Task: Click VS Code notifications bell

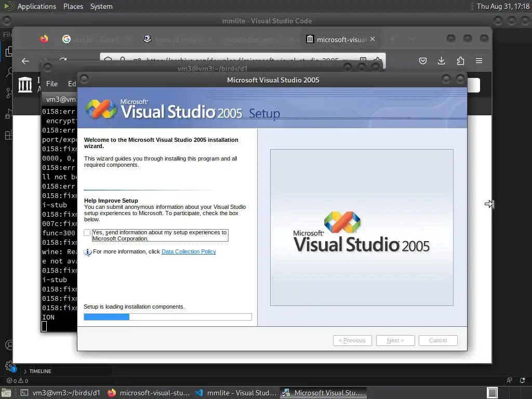Action: point(523,381)
